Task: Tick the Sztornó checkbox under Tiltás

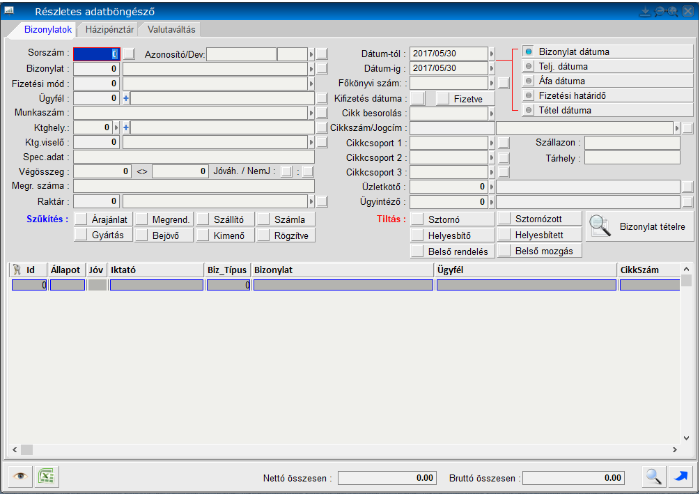Action: point(417,219)
